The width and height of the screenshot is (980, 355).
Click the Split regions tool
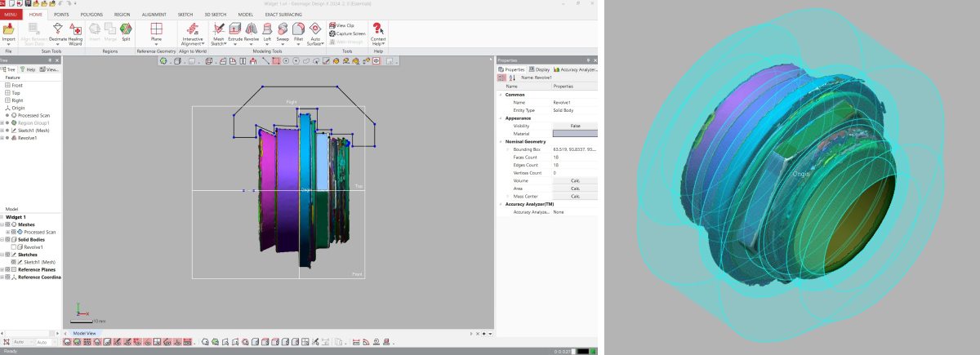[x=126, y=31]
